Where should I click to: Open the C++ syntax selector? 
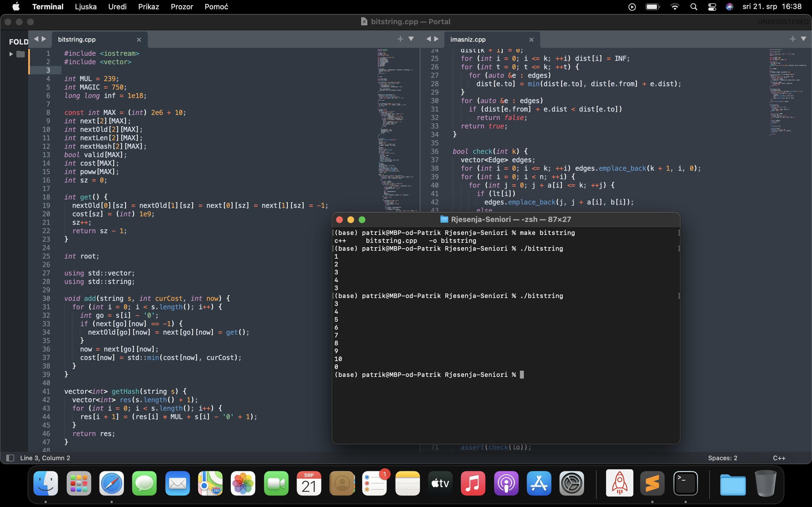click(779, 458)
